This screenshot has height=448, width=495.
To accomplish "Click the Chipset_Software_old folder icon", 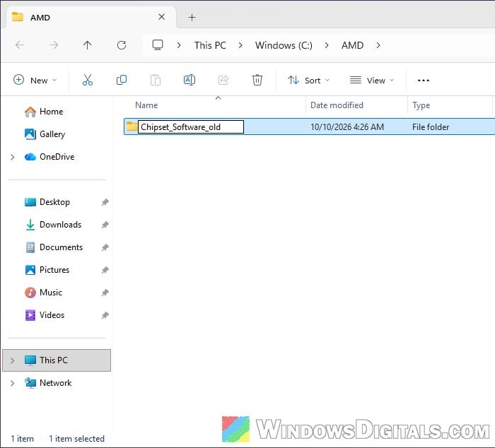I will pos(132,126).
